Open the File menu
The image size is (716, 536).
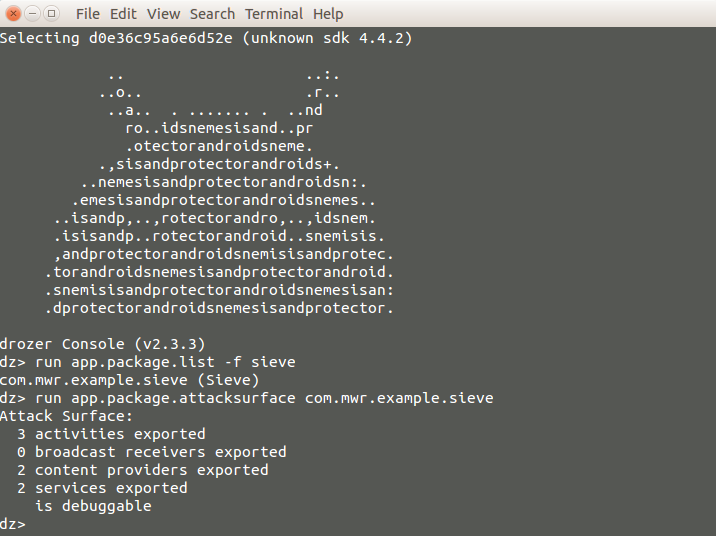click(88, 14)
